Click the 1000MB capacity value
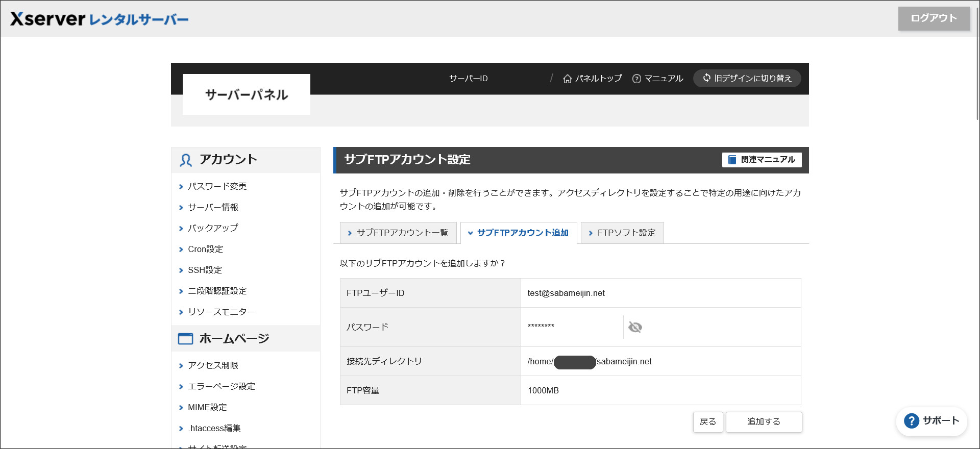Viewport: 980px width, 449px height. click(x=543, y=390)
